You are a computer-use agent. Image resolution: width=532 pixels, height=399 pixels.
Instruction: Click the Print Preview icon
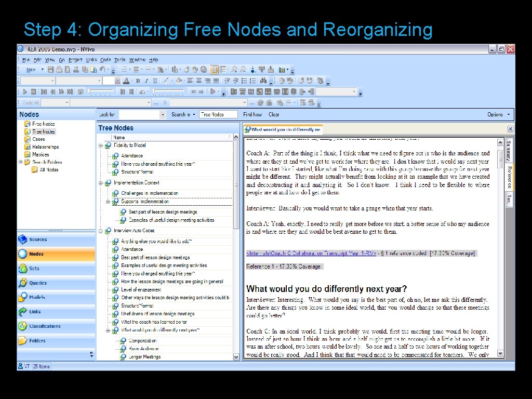coord(67,70)
